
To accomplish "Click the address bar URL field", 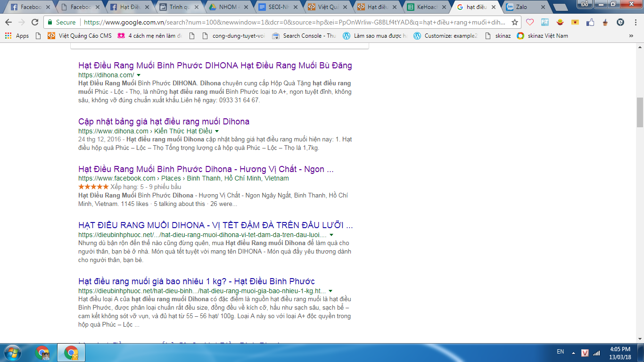I will point(292,22).
